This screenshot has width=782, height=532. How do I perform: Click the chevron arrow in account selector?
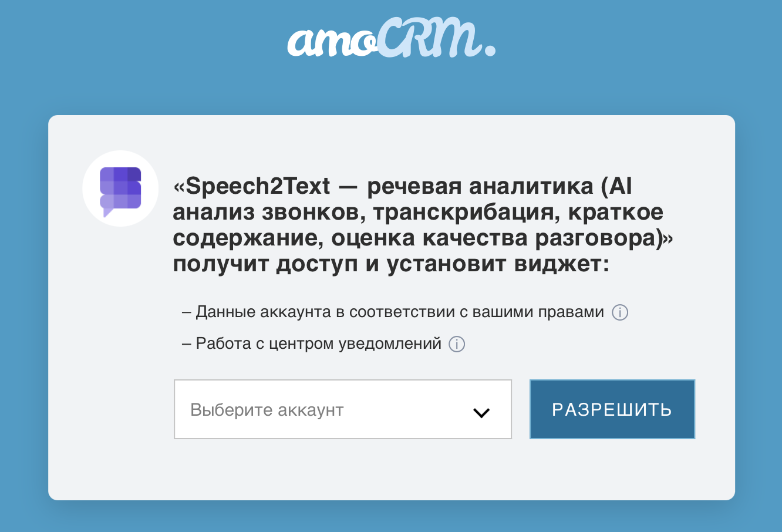point(481,413)
